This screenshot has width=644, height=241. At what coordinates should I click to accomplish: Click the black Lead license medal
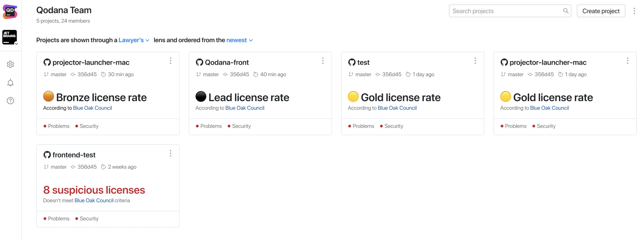201,96
